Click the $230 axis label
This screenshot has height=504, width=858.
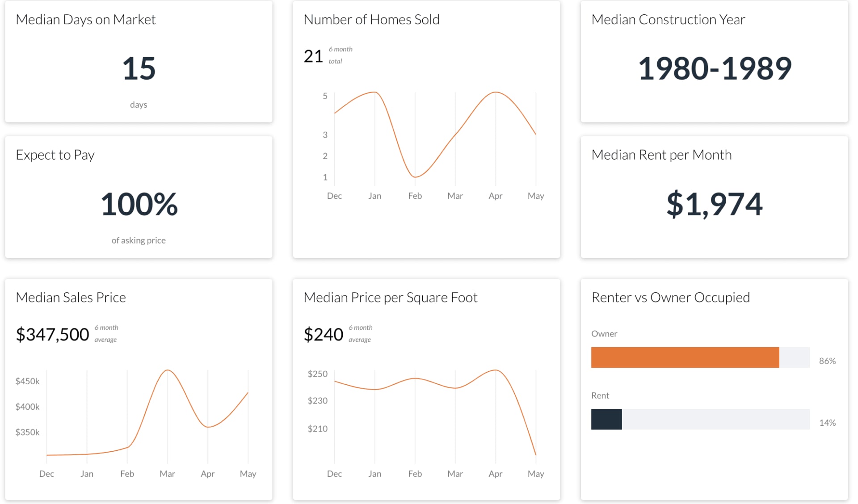coord(317,401)
